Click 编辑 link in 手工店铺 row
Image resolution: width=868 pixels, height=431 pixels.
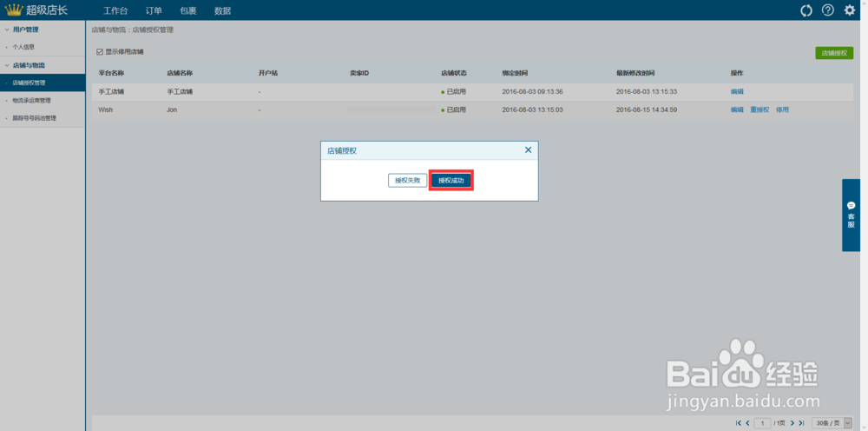(x=737, y=91)
